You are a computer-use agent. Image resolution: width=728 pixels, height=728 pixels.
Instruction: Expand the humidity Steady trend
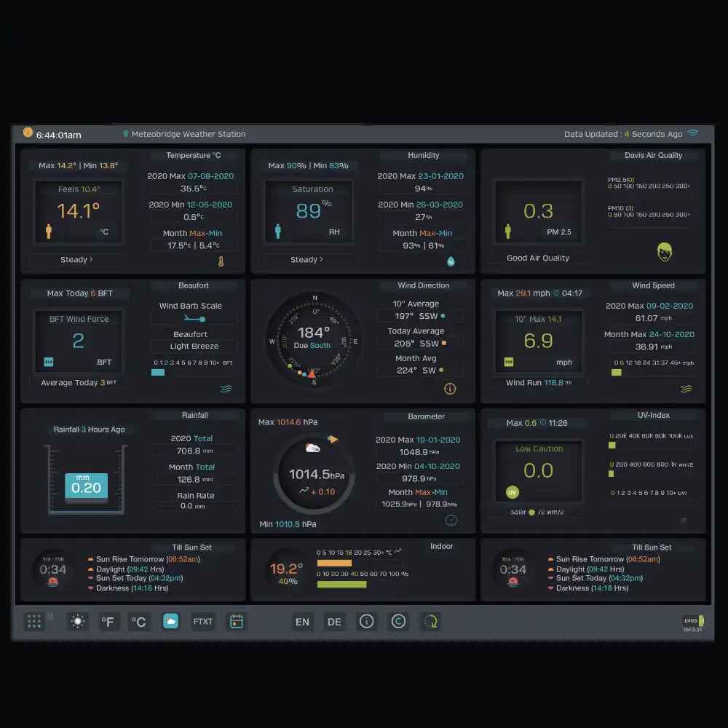[306, 260]
